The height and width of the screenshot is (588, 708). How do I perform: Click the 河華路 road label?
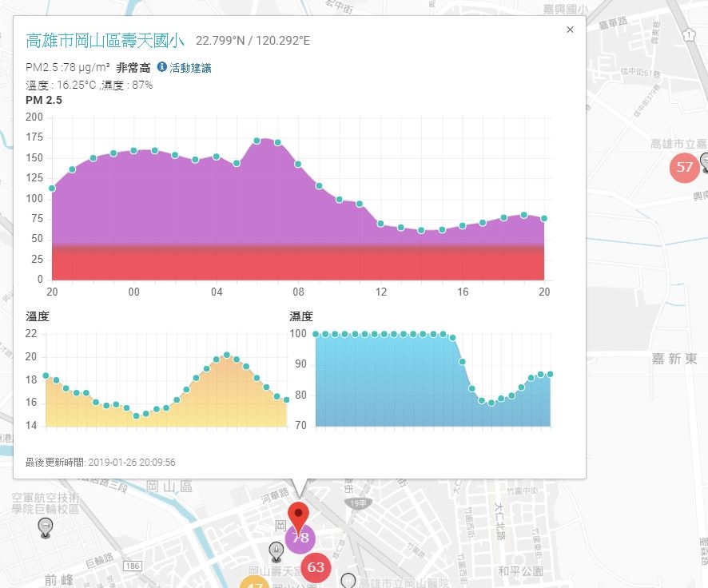pos(275,495)
